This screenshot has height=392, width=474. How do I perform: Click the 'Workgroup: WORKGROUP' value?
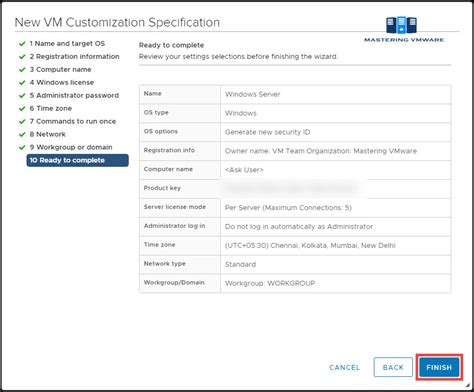point(270,283)
